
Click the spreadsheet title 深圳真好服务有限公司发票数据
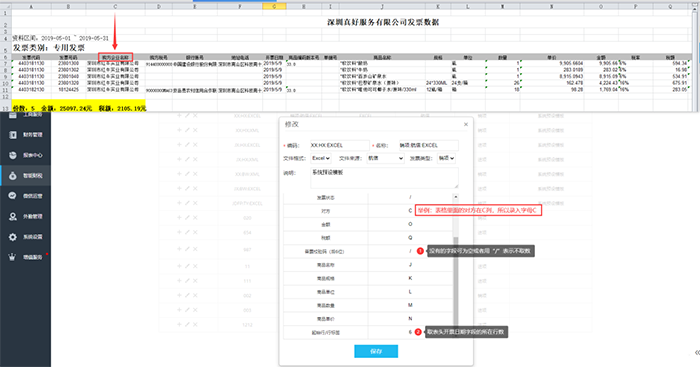tap(383, 22)
